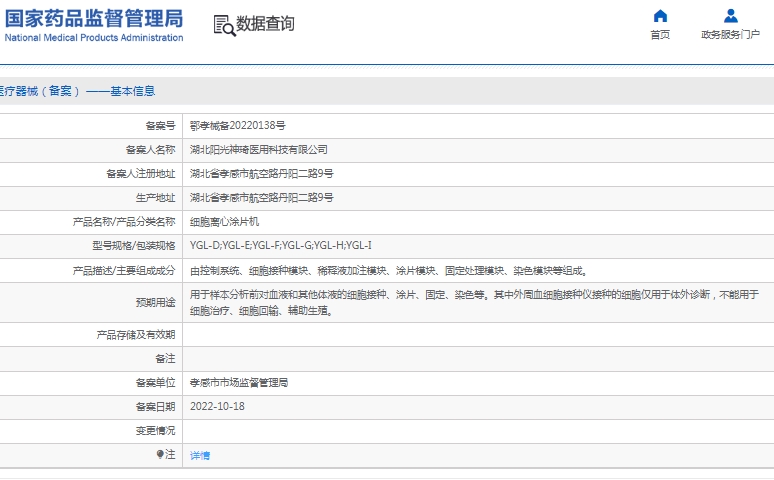
Task: Click the 国家药品监督管理局 logo
Action: pyautogui.click(x=94, y=18)
